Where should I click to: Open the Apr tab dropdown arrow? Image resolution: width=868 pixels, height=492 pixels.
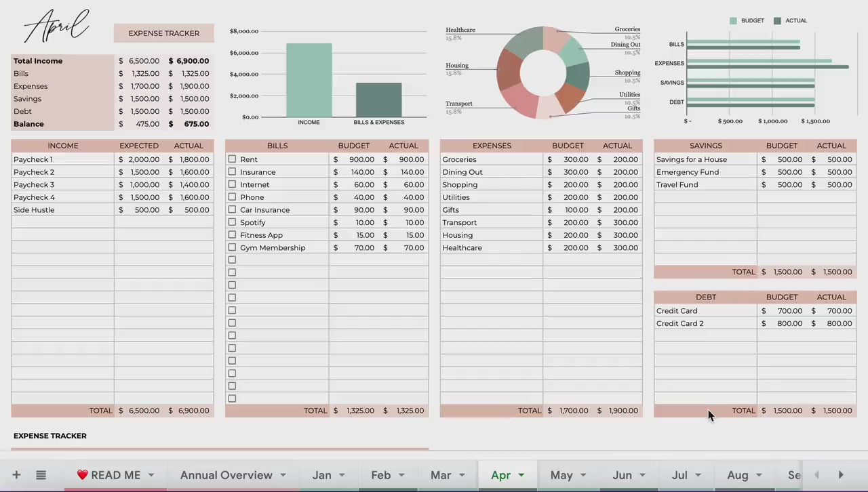click(x=521, y=476)
